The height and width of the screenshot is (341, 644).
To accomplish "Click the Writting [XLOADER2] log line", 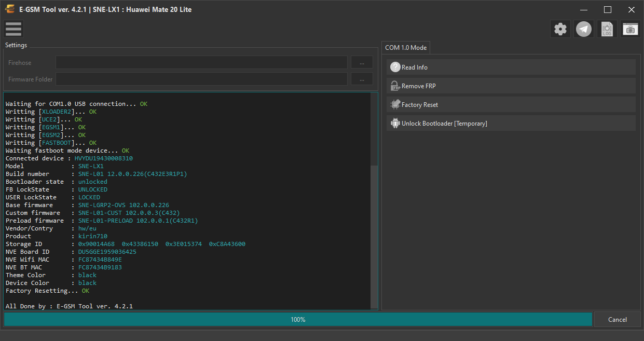I will coord(51,112).
